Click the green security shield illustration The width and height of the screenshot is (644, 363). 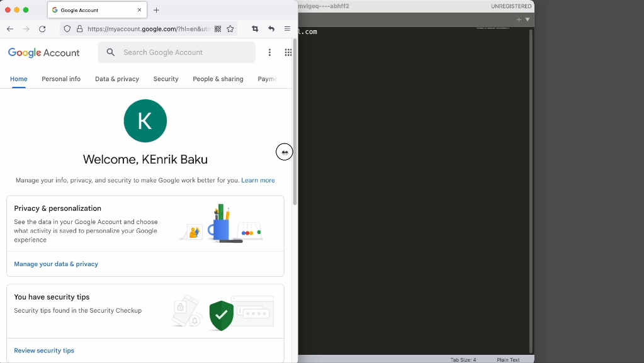click(x=222, y=315)
